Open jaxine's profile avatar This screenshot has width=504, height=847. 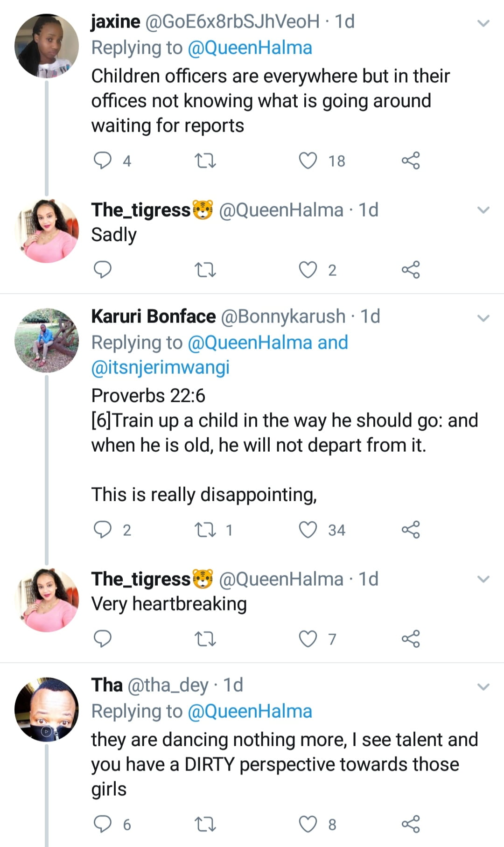(47, 46)
